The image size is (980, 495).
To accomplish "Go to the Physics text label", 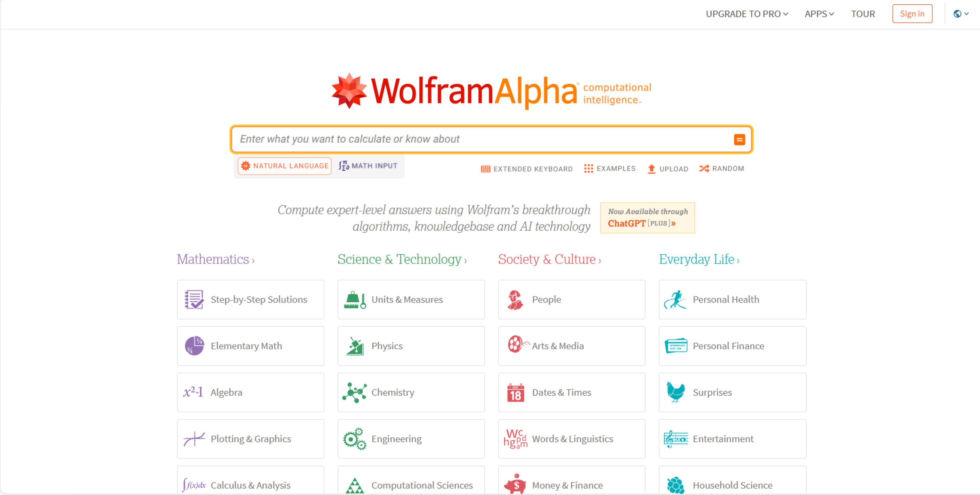I will click(387, 346).
